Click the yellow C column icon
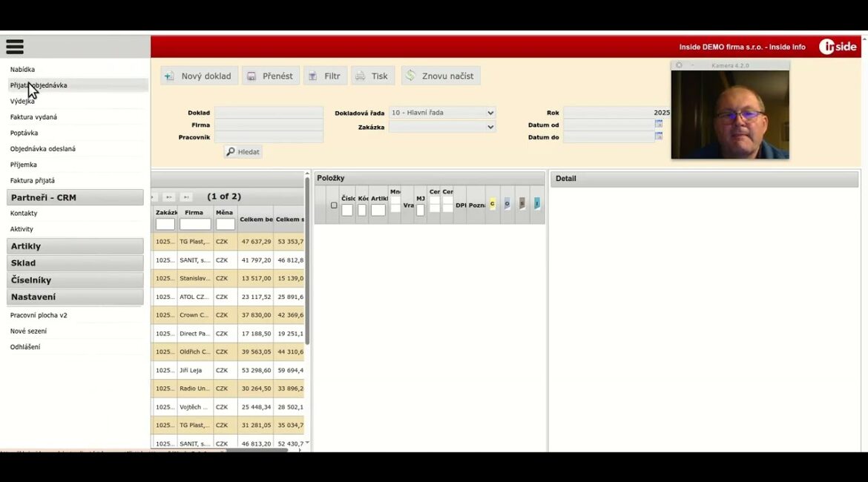868x482 pixels. pos(492,204)
